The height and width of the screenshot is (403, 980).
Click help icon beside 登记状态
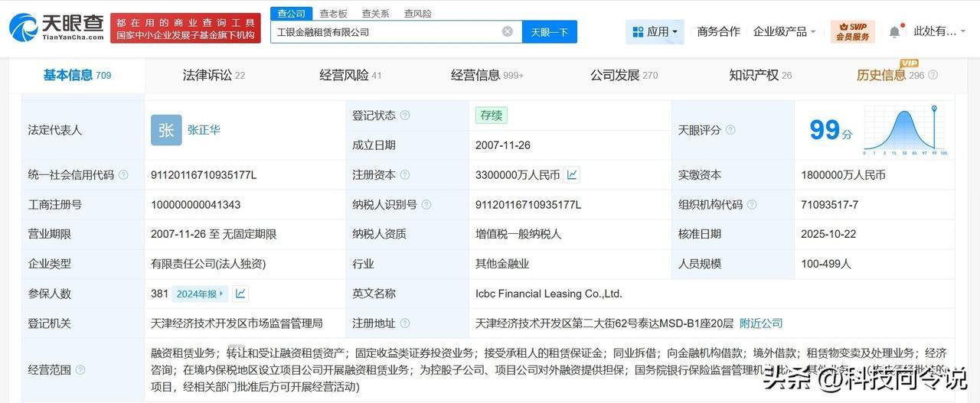pos(405,115)
